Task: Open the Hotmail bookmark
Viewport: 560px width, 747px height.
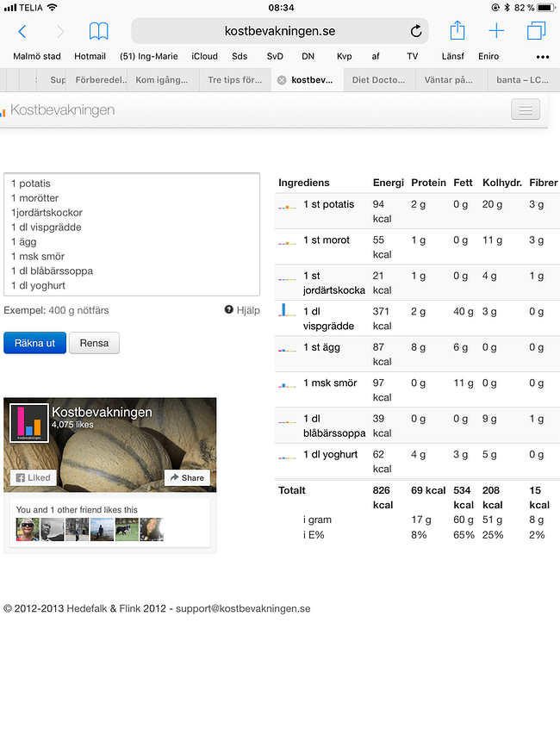Action: click(90, 57)
